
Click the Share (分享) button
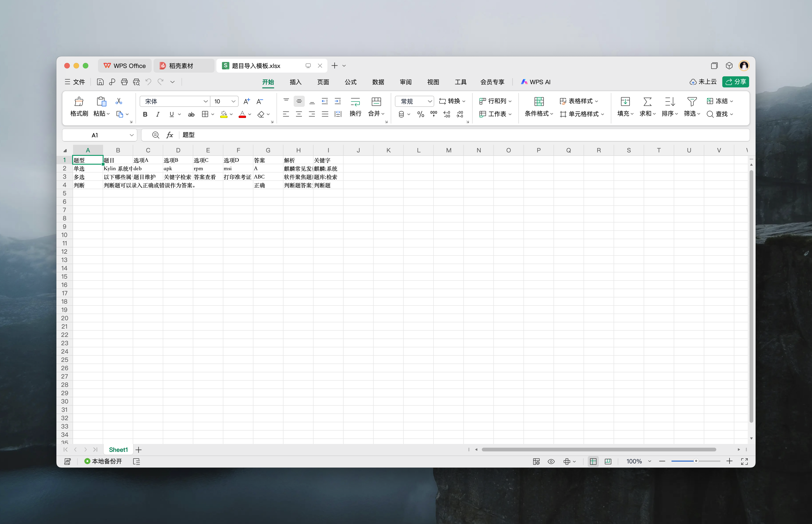click(x=735, y=82)
